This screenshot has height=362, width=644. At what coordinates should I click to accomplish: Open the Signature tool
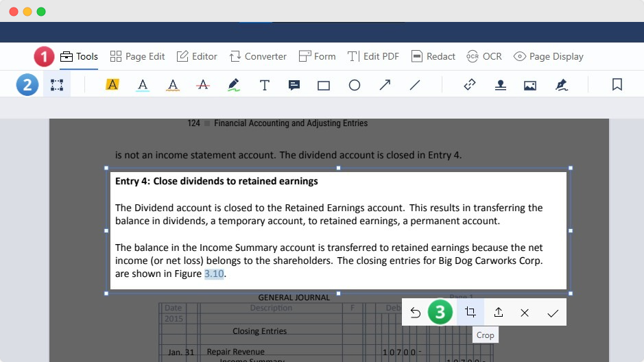pos(562,85)
